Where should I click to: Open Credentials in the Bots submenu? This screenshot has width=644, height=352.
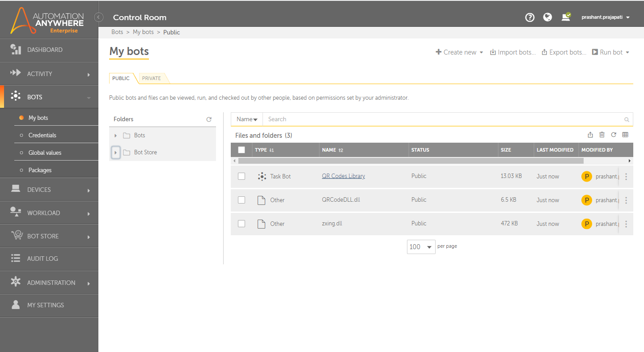tap(42, 135)
